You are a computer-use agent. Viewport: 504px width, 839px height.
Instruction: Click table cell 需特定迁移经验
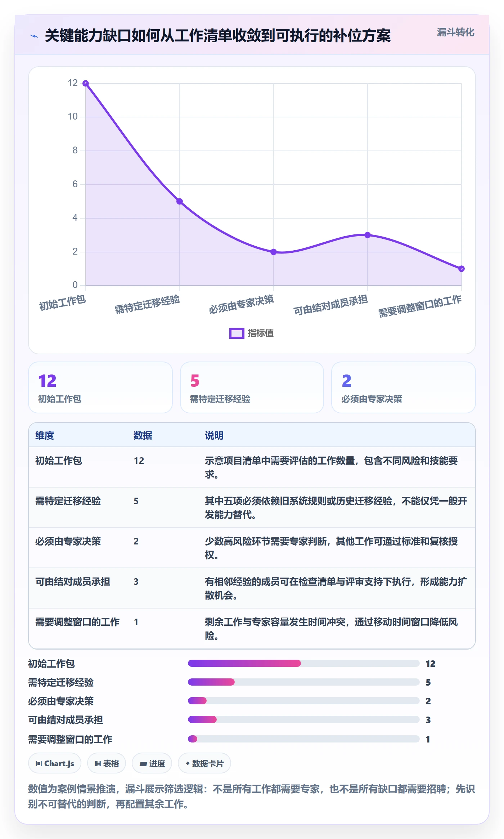click(x=68, y=501)
